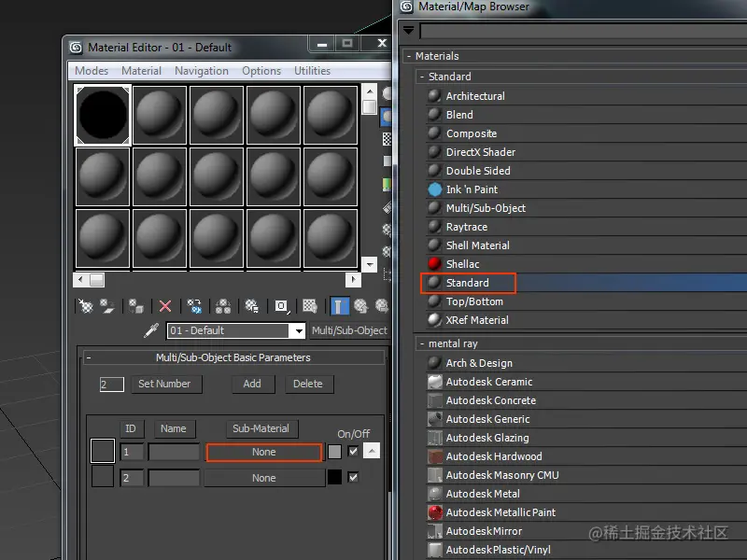The width and height of the screenshot is (747, 560).
Task: Collapse the mental ray materials subgroup
Action: point(422,343)
